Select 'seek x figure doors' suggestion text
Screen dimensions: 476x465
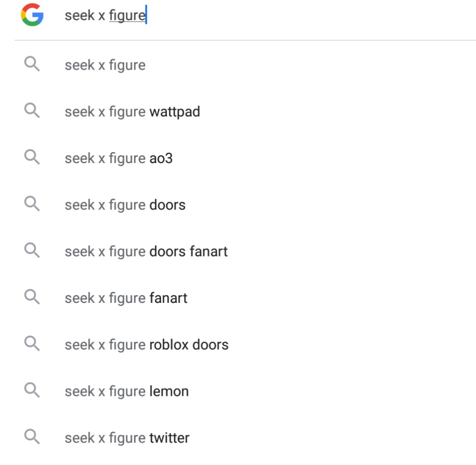[x=125, y=205]
